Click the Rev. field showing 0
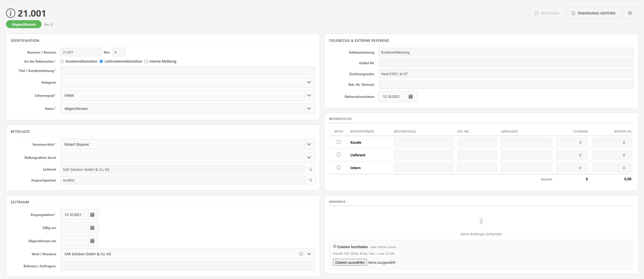The height and width of the screenshot is (279, 644). pyautogui.click(x=119, y=52)
